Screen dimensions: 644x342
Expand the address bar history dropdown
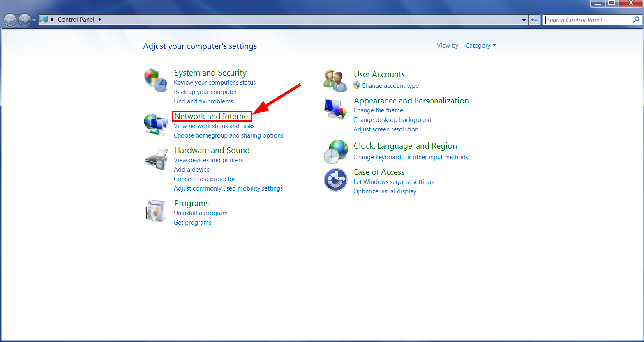[x=524, y=20]
